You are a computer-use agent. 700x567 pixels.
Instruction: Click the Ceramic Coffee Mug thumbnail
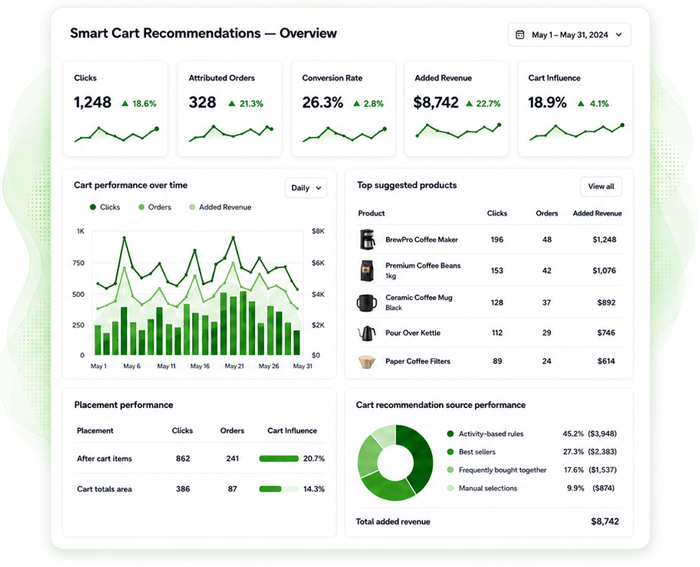[x=367, y=303]
